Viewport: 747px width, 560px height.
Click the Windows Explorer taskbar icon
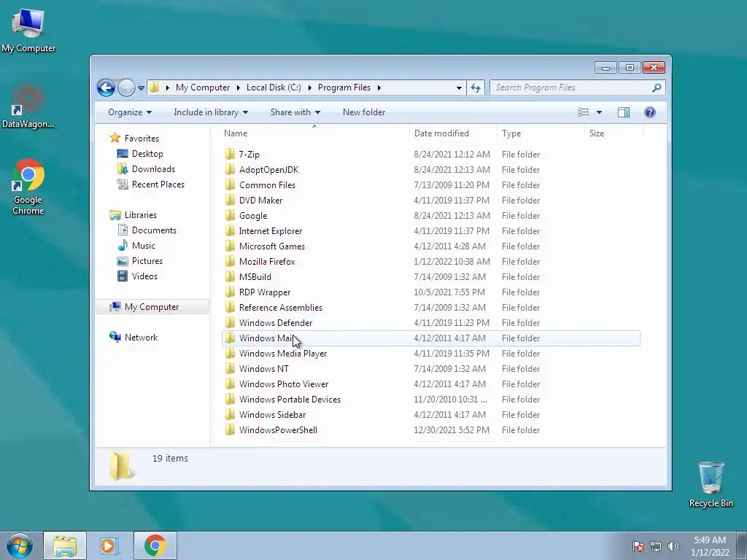tap(65, 545)
